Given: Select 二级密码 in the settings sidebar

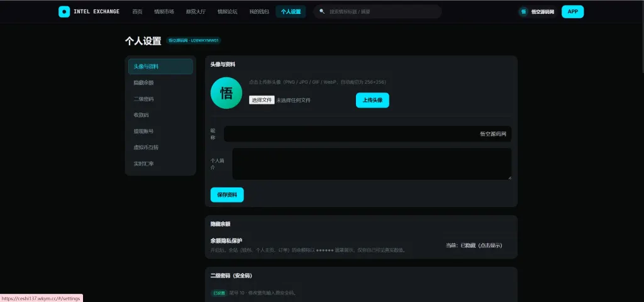Looking at the screenshot, I should tap(160, 99).
